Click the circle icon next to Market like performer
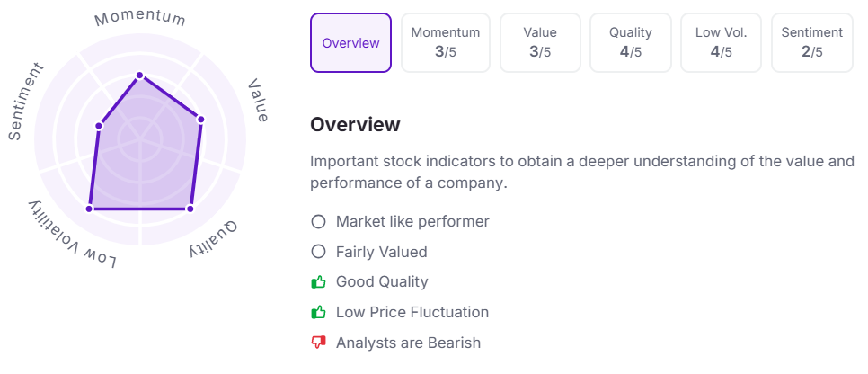868x374 pixels. (318, 222)
